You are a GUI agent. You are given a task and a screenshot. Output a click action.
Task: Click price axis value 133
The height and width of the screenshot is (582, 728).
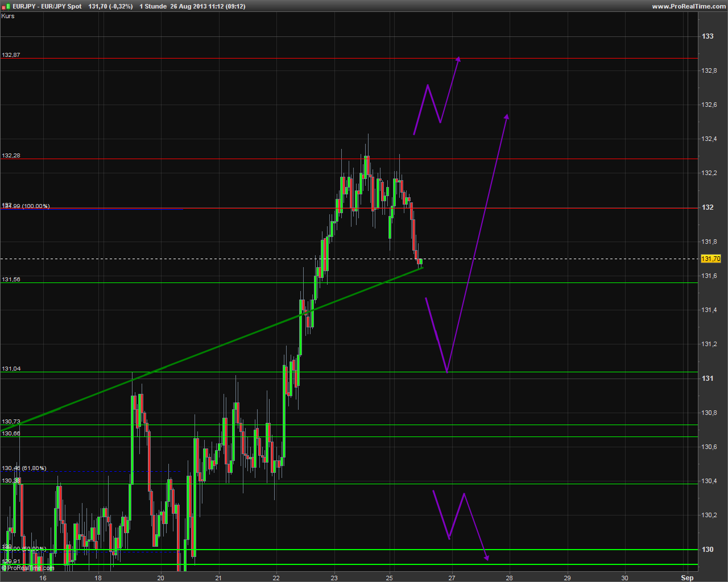708,36
